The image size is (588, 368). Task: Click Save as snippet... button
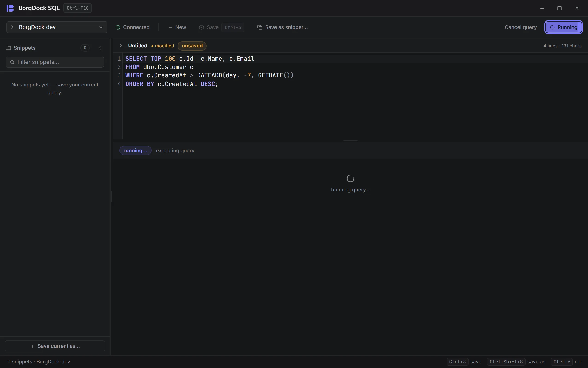283,27
